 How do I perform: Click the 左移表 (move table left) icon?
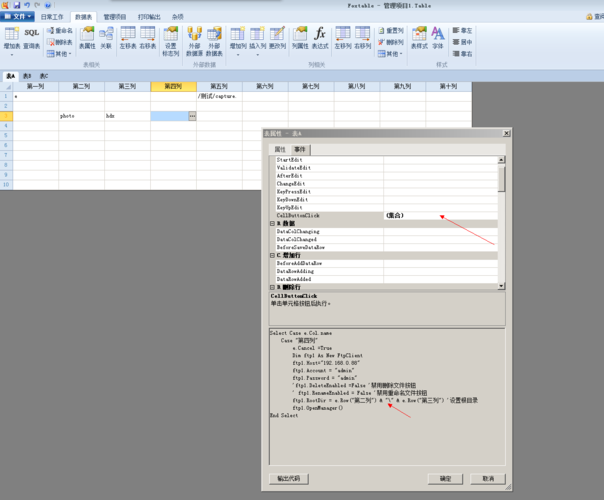tap(128, 38)
